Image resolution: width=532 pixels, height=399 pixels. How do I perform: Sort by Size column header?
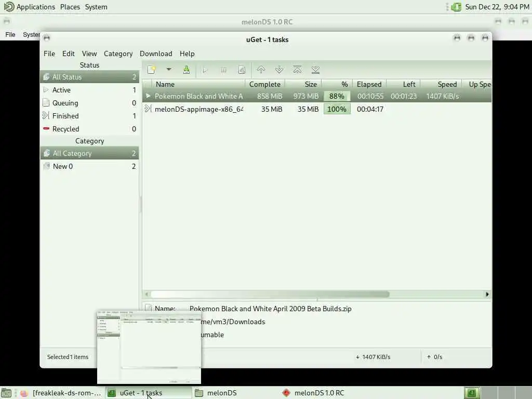click(303, 84)
